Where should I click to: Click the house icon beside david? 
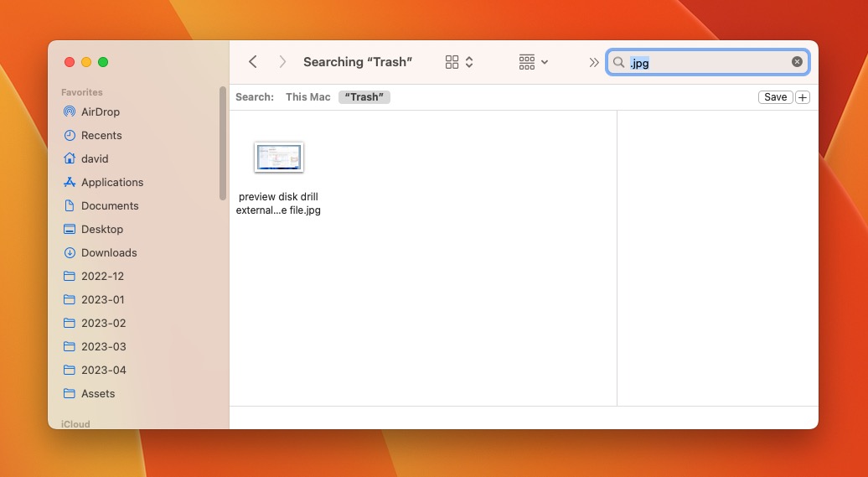pyautogui.click(x=70, y=158)
